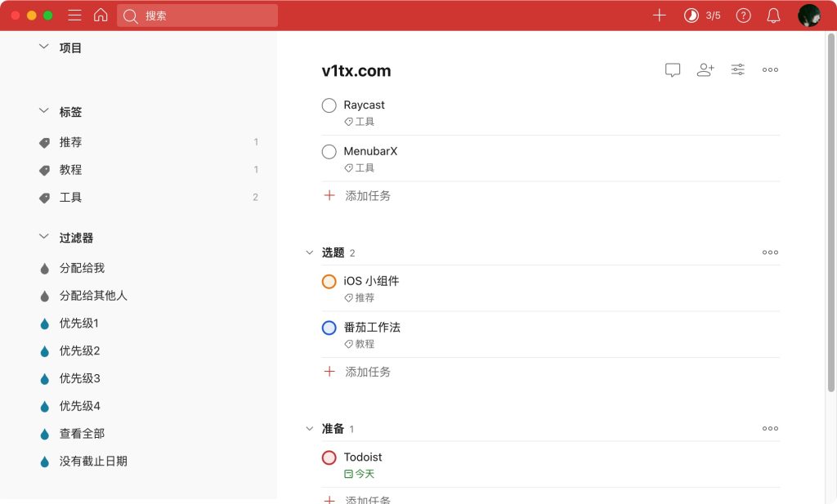837x504 pixels.
Task: Click the share project person icon
Action: point(705,70)
